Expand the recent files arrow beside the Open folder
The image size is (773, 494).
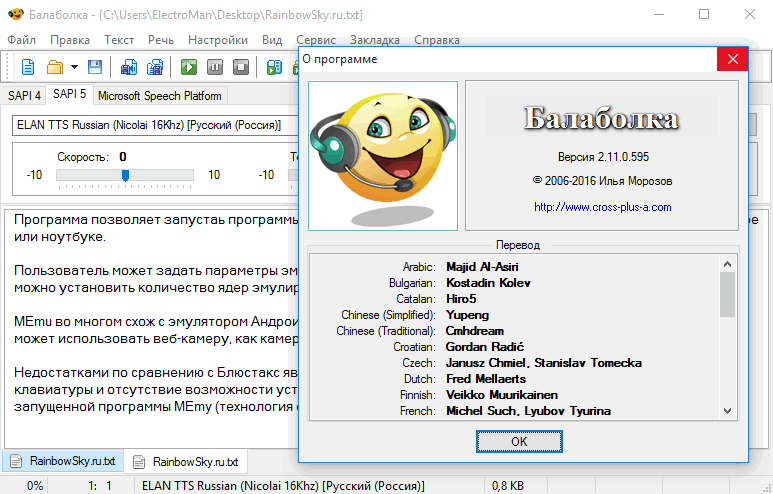(x=74, y=67)
